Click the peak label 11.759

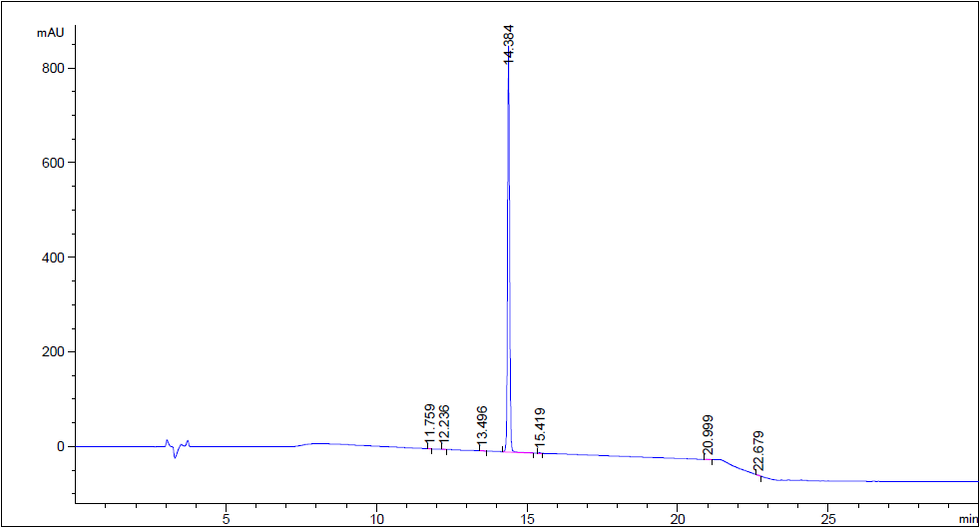[x=429, y=425]
